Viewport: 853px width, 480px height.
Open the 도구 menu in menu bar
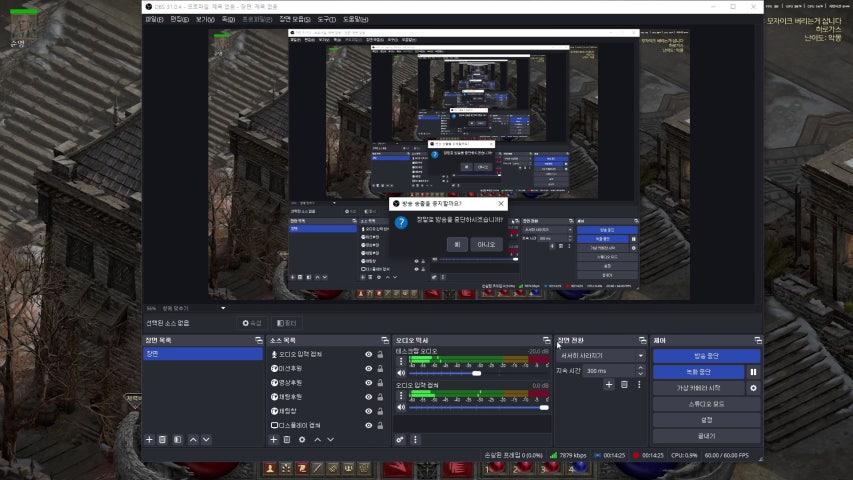pos(326,19)
